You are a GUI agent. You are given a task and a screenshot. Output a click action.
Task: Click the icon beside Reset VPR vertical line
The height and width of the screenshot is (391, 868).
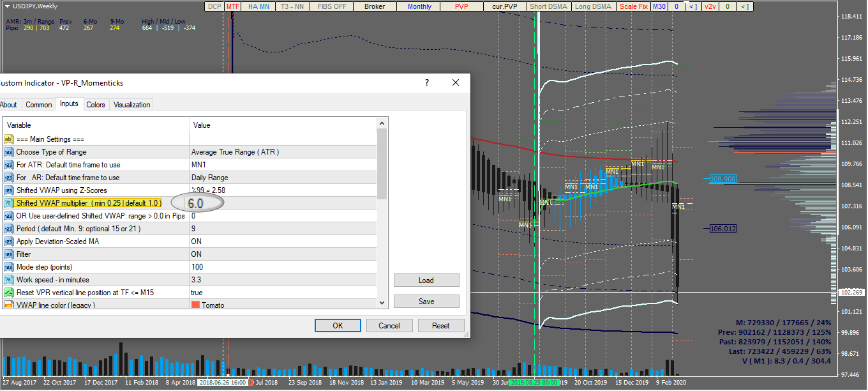[x=9, y=293]
